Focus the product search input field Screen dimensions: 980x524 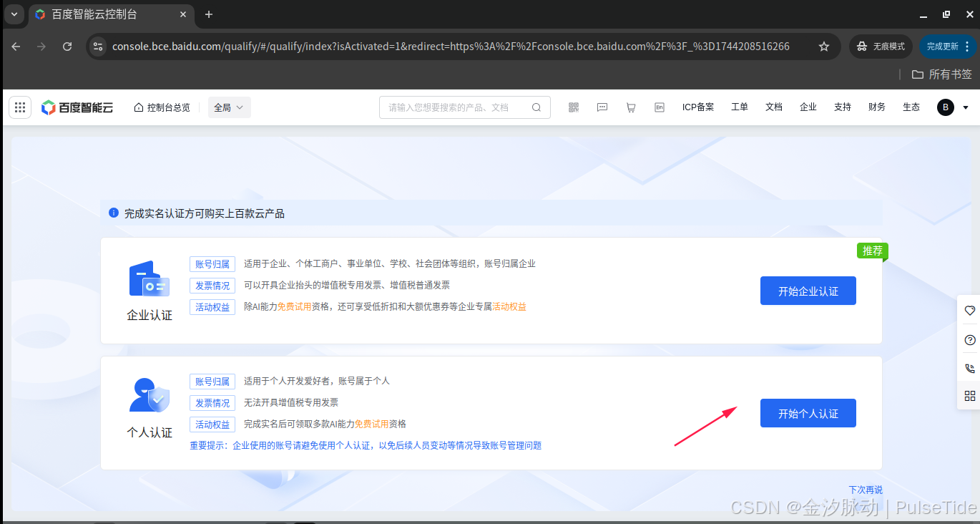(465, 107)
